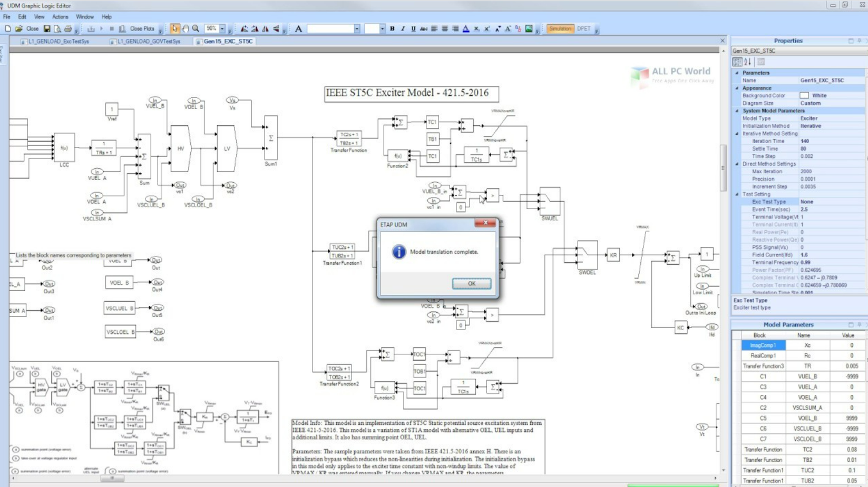Image resolution: width=868 pixels, height=487 pixels.
Task: Collapse the Parameters section
Action: pyautogui.click(x=737, y=73)
